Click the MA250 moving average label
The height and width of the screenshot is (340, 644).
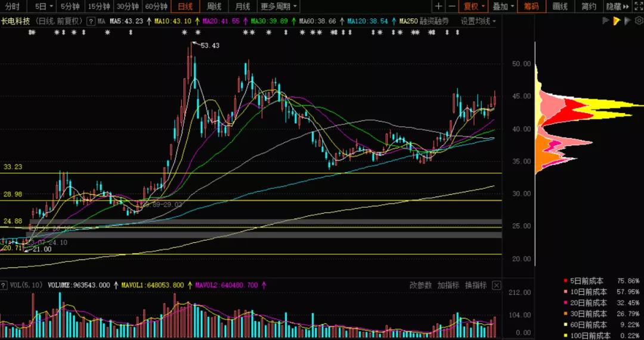pyautogui.click(x=408, y=21)
